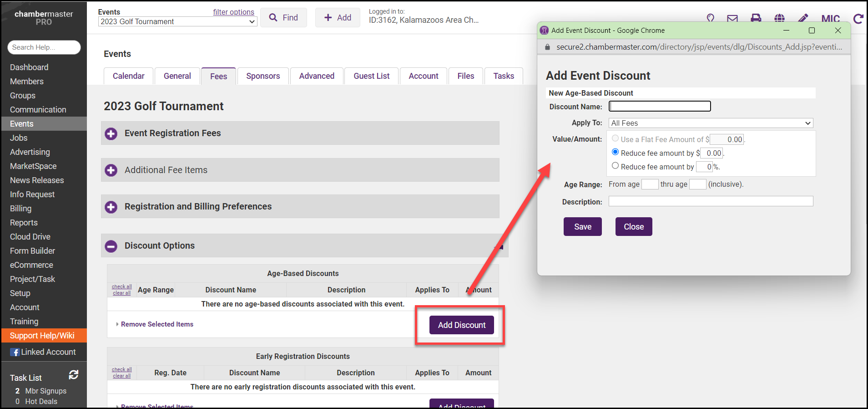Click the Discount Name text field
Screen dimensions: 868x409
point(660,106)
